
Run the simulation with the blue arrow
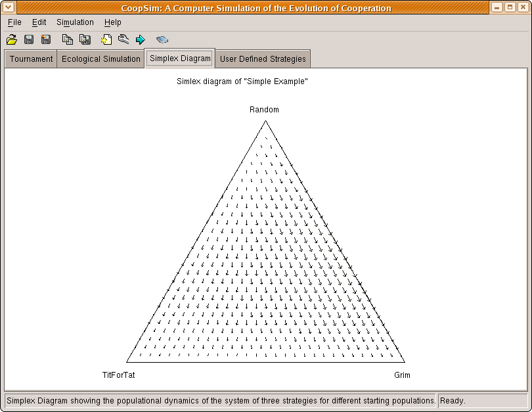[x=141, y=39]
